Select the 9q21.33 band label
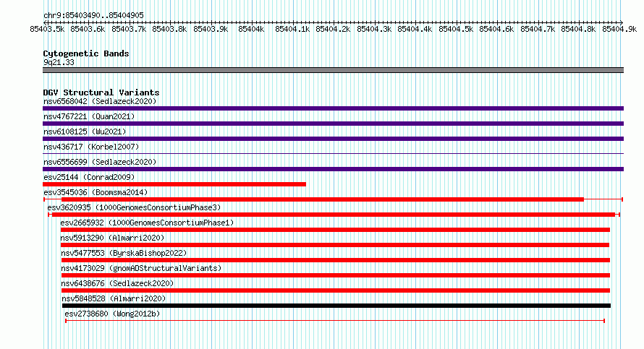The width and height of the screenshot is (644, 349). point(59,62)
